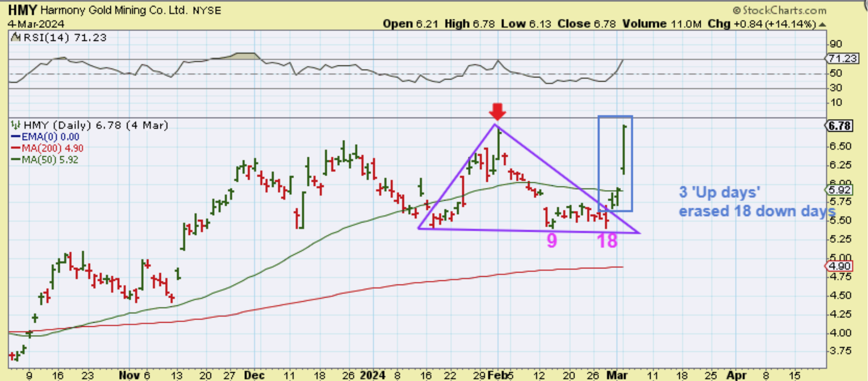
Task: Click the RSI(14) indicator line icon
Action: (16, 37)
